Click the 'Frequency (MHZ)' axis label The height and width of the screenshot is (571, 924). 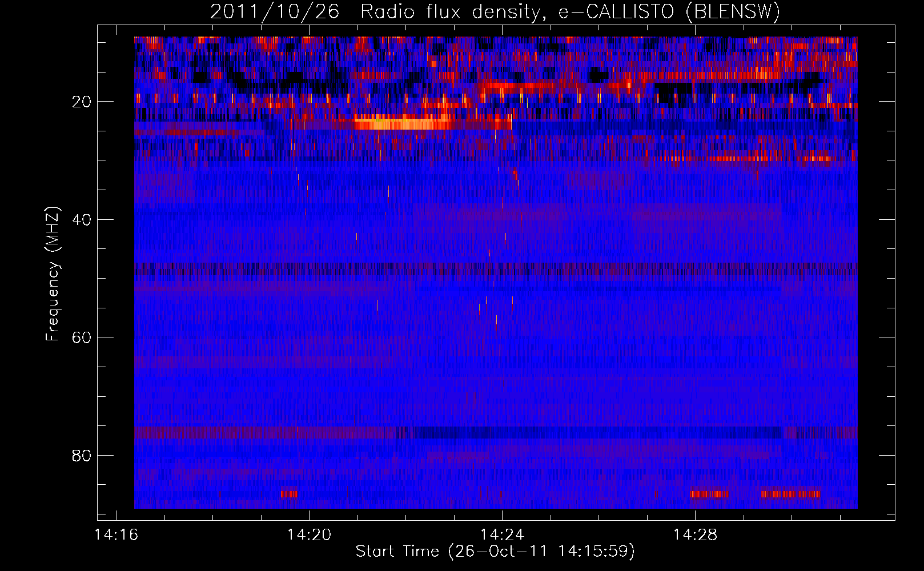coord(53,274)
